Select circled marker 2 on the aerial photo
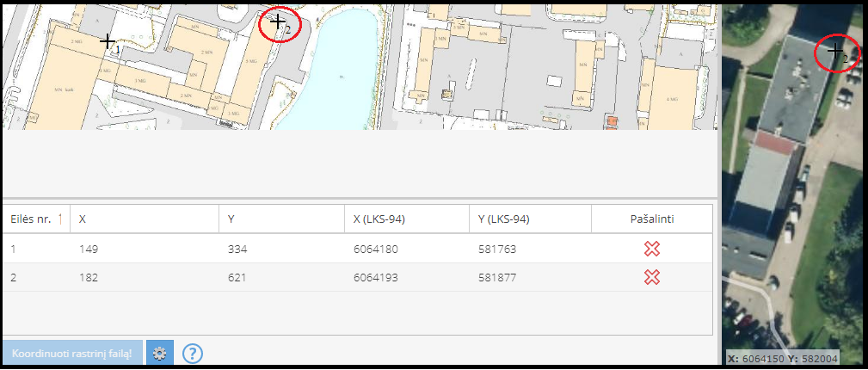868x370 pixels. (834, 52)
